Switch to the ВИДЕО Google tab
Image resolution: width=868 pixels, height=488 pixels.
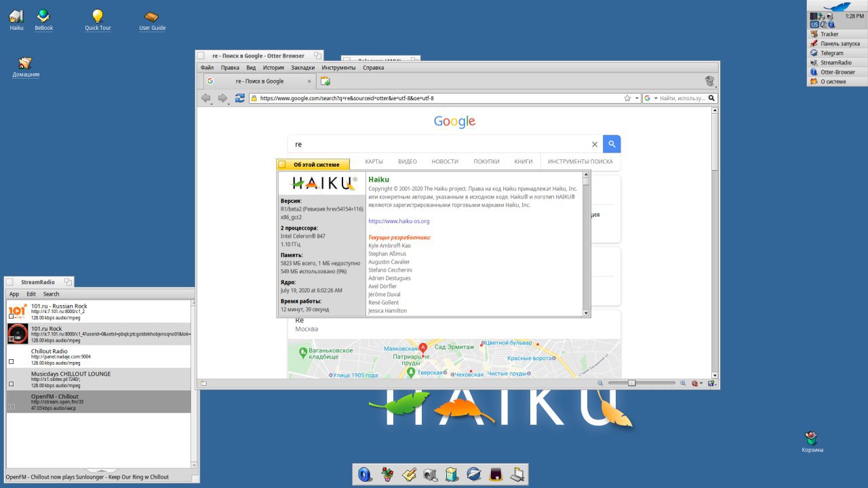[x=408, y=161]
